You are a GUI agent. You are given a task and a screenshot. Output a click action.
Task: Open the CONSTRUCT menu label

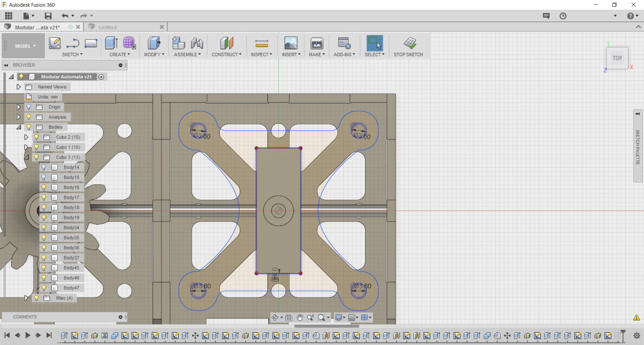226,54
